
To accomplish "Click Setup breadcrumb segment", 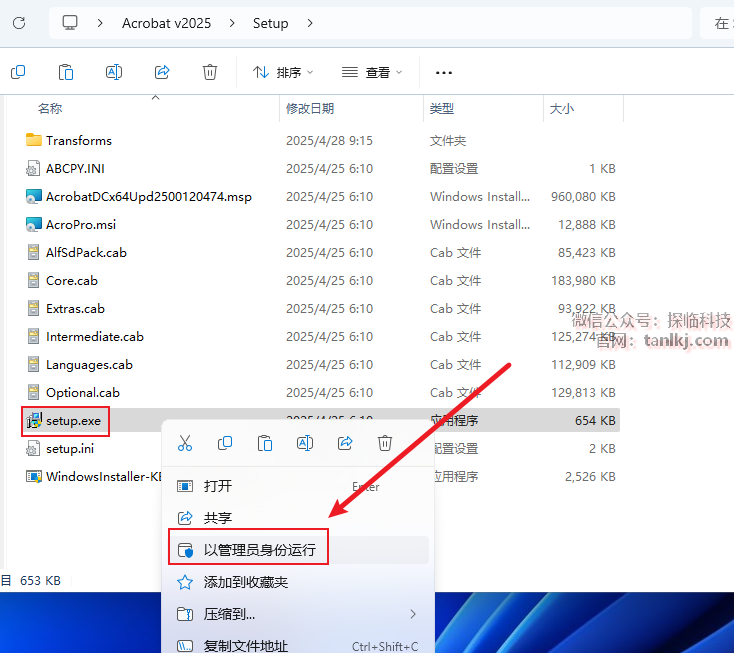I will tap(271, 23).
